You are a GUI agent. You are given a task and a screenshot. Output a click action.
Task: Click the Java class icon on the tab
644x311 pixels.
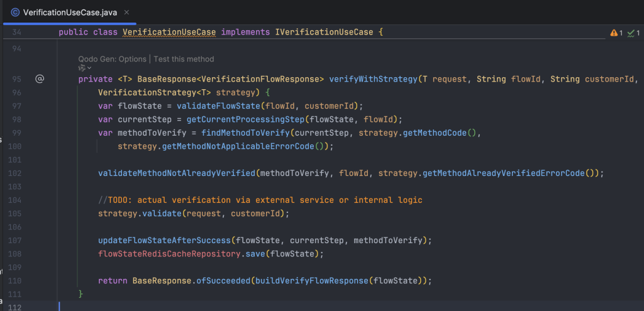click(x=15, y=13)
